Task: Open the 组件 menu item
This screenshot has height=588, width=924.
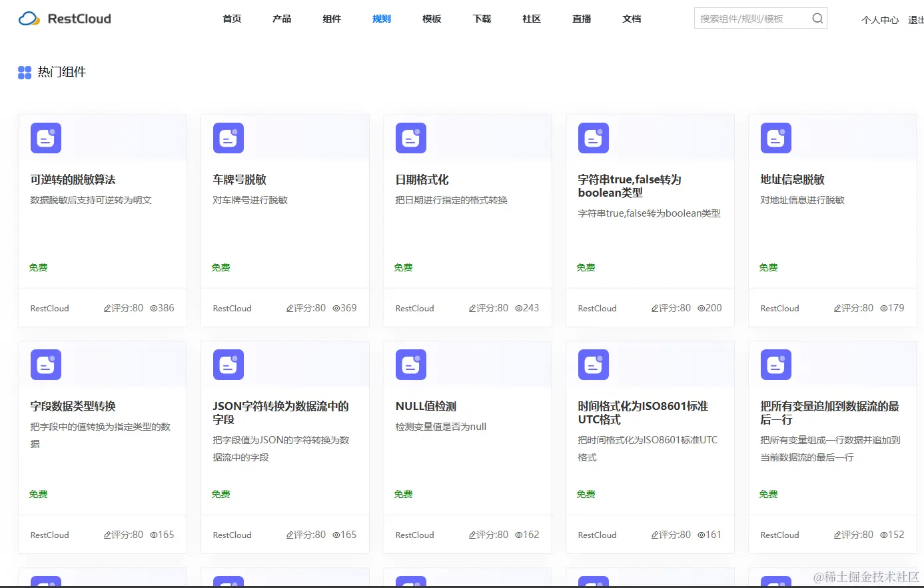Action: pos(332,19)
